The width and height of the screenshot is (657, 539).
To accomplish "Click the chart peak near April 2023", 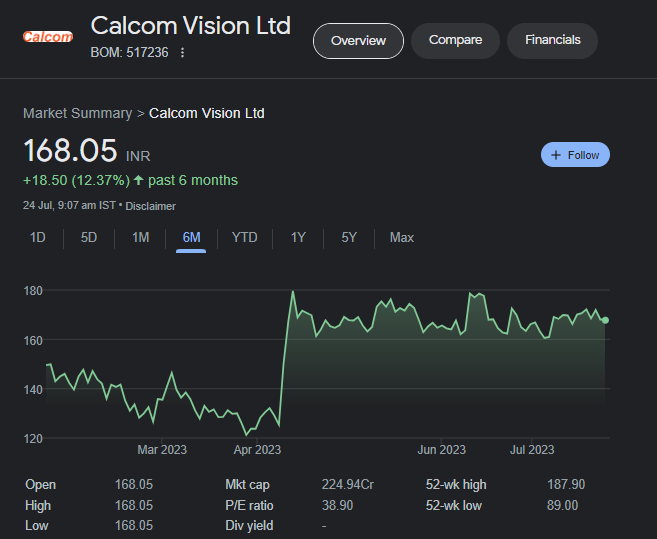I will pos(293,291).
